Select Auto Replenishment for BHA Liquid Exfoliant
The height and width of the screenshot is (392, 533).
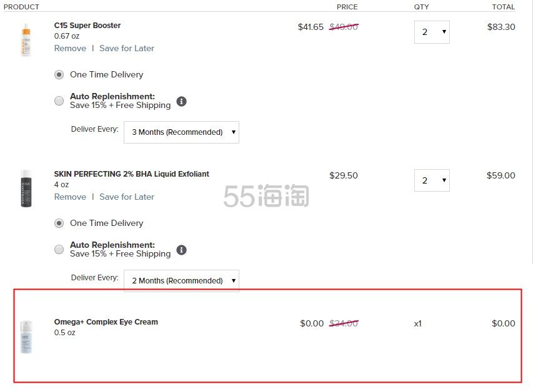[x=59, y=250]
